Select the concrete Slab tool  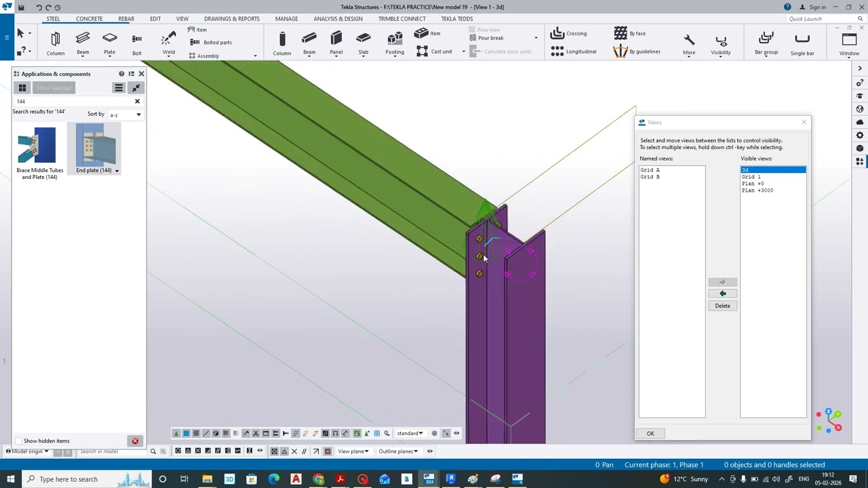click(363, 43)
